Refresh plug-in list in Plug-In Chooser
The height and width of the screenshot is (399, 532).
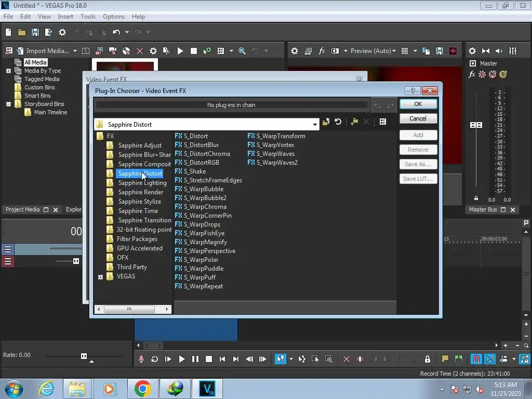pyautogui.click(x=338, y=122)
